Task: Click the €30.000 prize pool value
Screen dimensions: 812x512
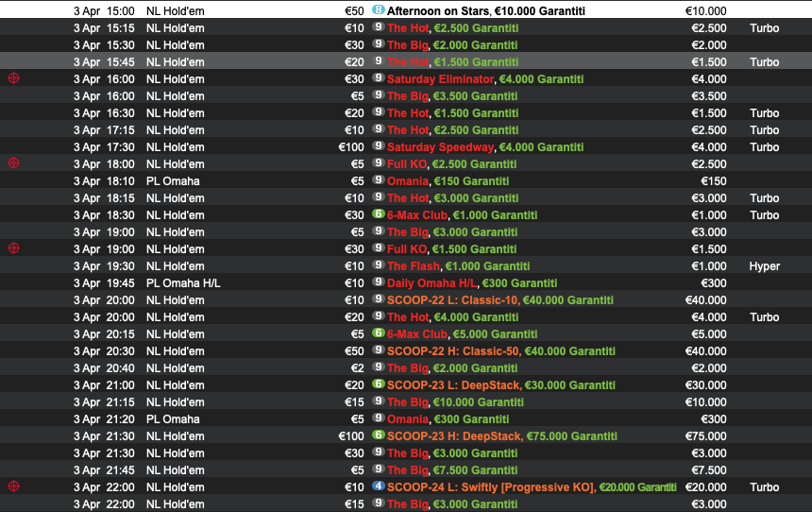Action: click(x=706, y=385)
